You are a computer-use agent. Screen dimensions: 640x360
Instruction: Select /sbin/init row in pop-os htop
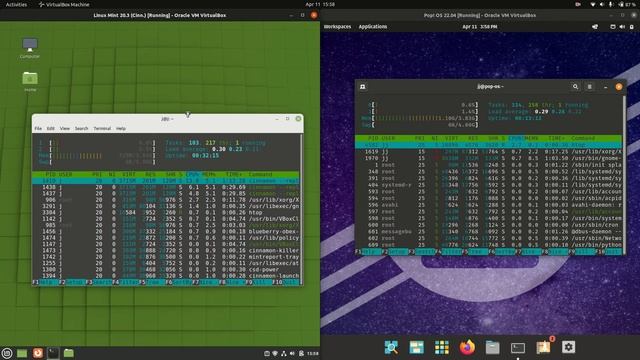(489, 165)
